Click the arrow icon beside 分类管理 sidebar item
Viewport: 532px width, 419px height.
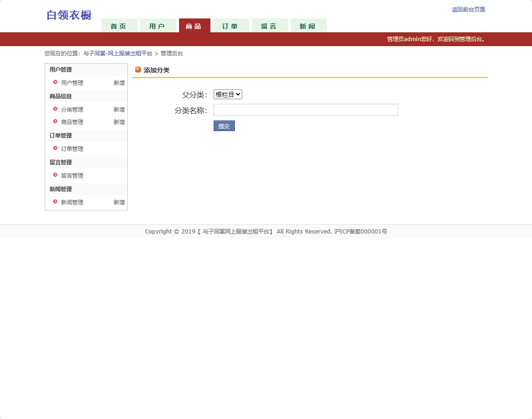(55, 109)
